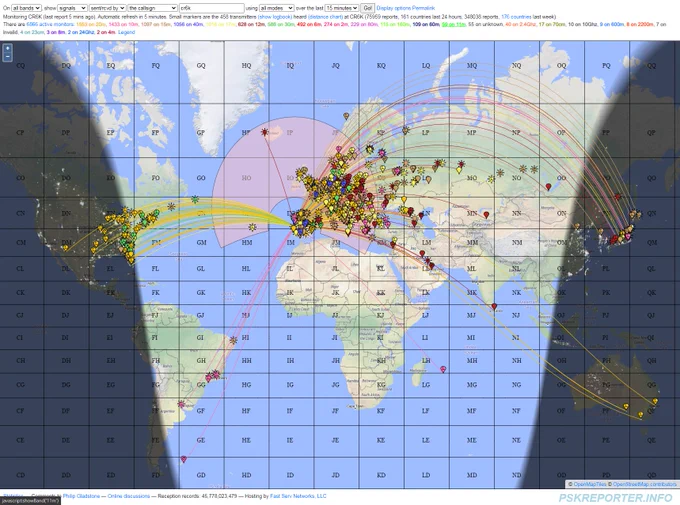
Task: Select the red marker near square MN
Action: (x=486, y=214)
